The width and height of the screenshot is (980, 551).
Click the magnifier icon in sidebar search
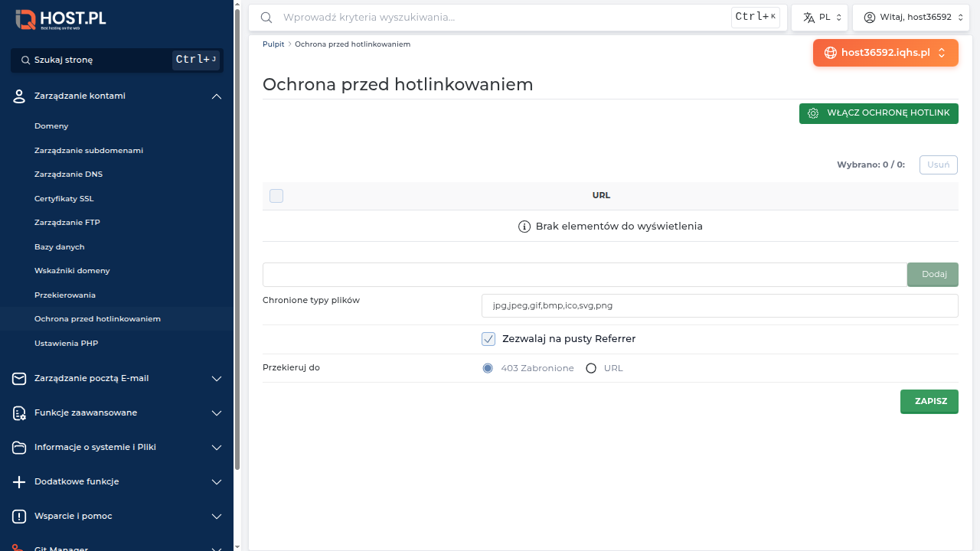(x=25, y=60)
